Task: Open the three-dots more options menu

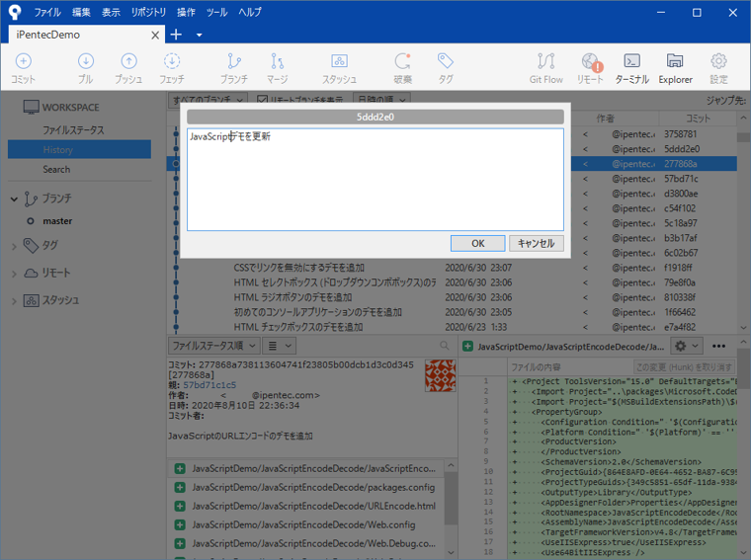Action: pos(718,346)
